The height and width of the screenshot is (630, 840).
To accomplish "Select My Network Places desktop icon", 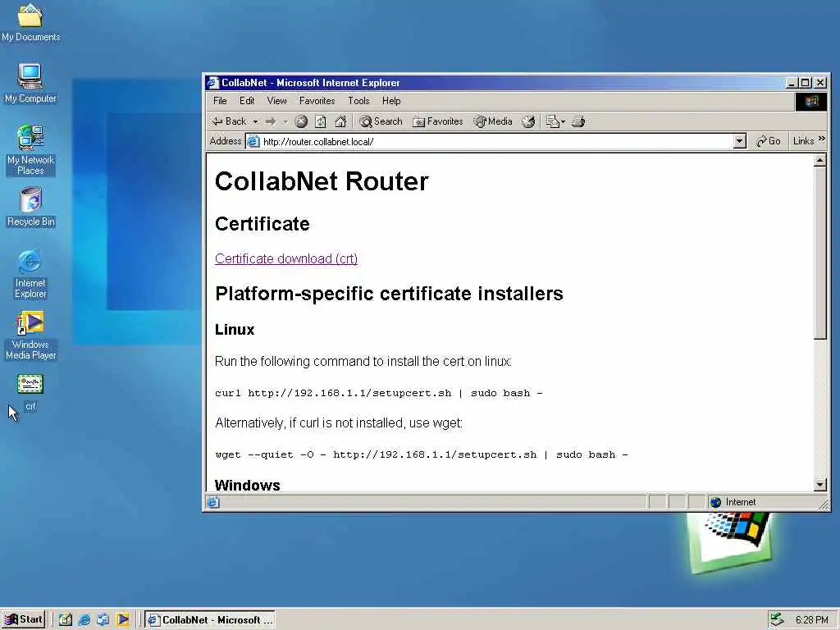I will click(30, 150).
